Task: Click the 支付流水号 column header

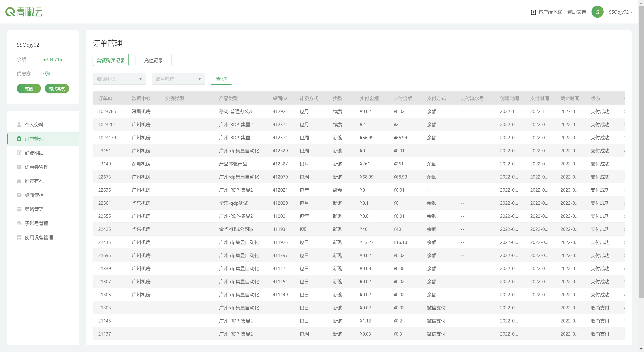Action: [472, 98]
